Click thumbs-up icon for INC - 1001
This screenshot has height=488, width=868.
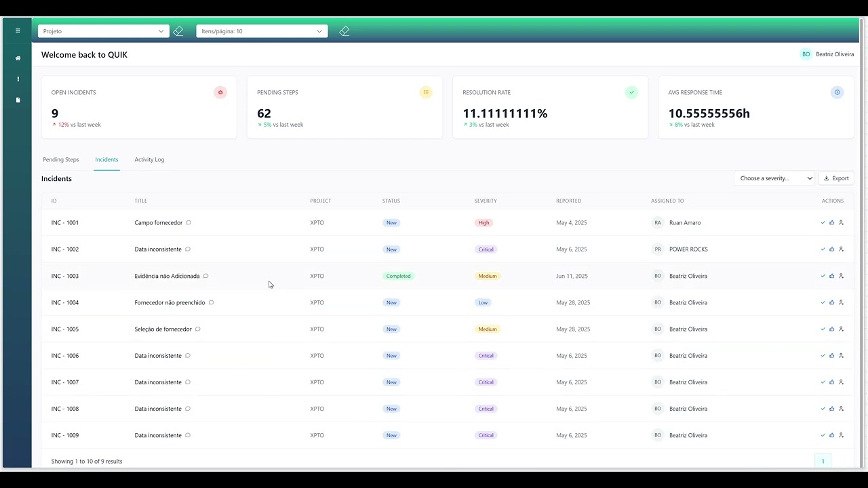click(832, 222)
